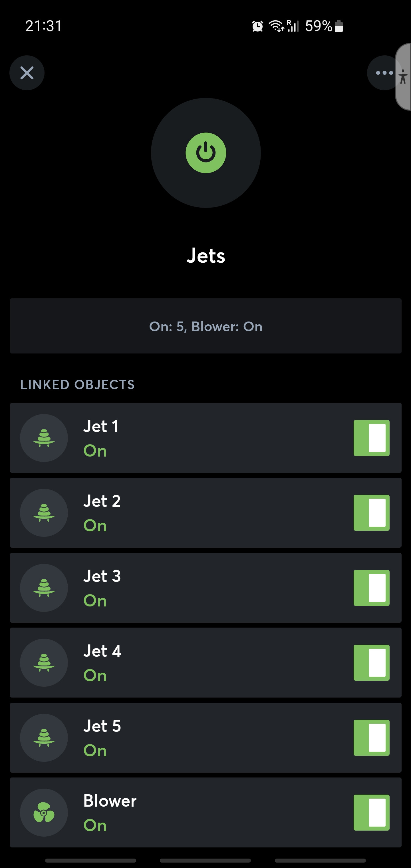Open the three-dot more options menu
The height and width of the screenshot is (868, 411).
pos(383,73)
